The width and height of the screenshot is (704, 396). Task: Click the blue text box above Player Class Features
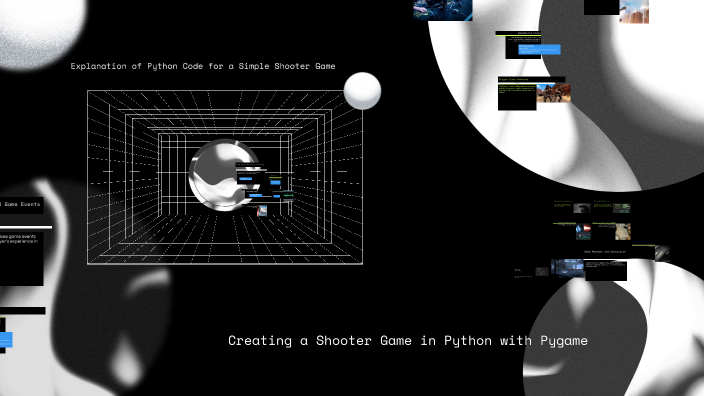coord(539,49)
